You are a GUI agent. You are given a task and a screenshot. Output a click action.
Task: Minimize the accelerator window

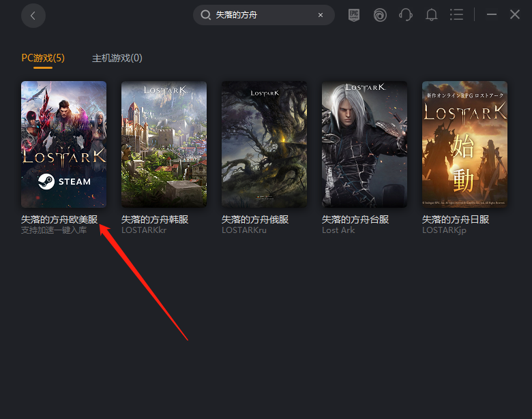click(x=492, y=15)
